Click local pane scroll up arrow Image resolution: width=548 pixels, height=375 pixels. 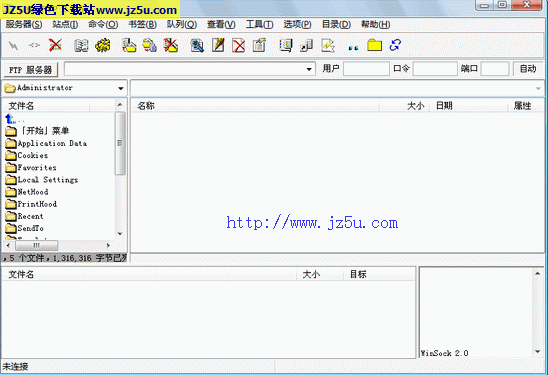pyautogui.click(x=120, y=104)
